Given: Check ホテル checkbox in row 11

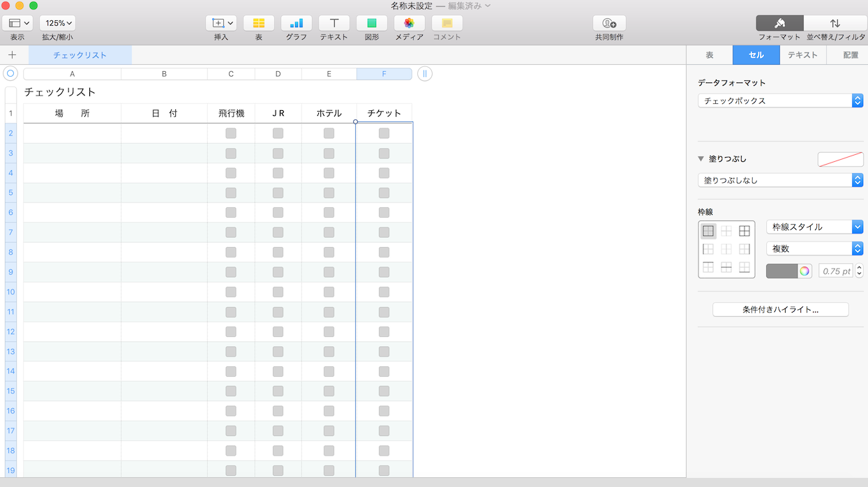Looking at the screenshot, I should pyautogui.click(x=329, y=312).
